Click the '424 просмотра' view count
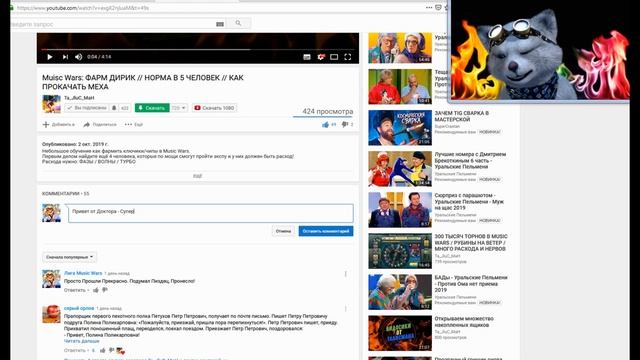This screenshot has height=360, width=640. pos(327,111)
